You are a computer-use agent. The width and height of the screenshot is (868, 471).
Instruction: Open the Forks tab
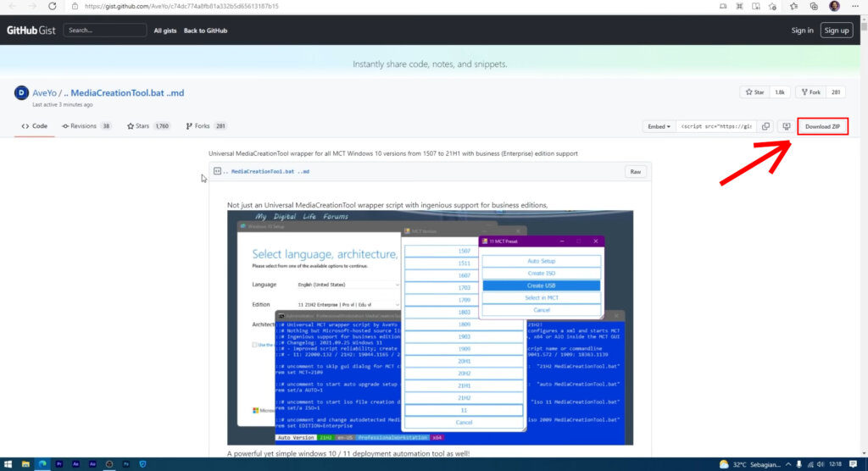pyautogui.click(x=207, y=126)
